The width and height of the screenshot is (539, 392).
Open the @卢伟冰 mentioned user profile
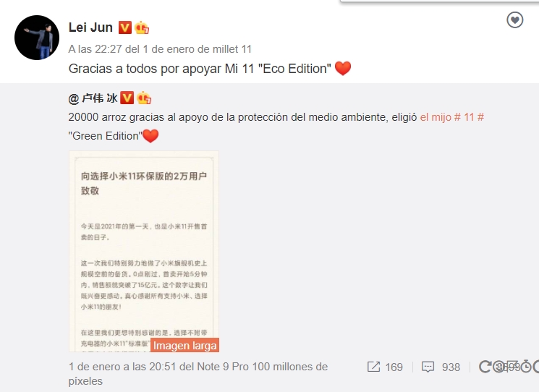pyautogui.click(x=93, y=98)
